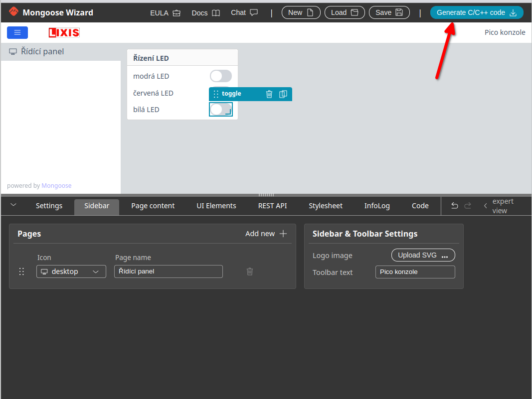Open the Mongoose link in the sidebar footer
The width and height of the screenshot is (532, 399).
56,186
